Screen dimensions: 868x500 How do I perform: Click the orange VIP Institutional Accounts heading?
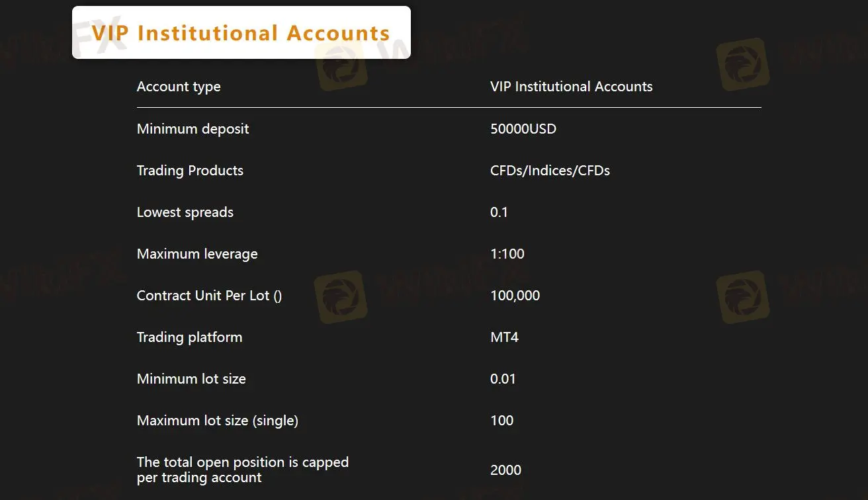coord(241,33)
